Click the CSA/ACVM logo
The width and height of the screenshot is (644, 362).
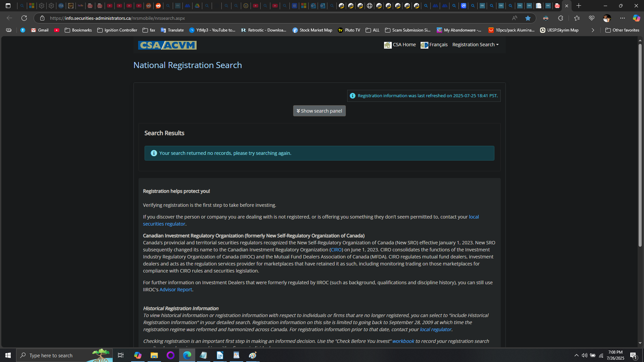(x=167, y=45)
